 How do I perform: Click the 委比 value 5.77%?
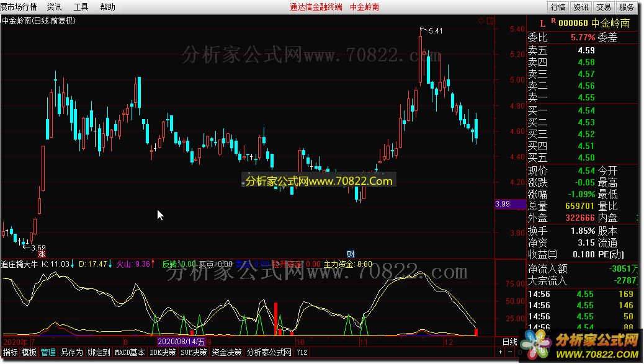pos(583,37)
